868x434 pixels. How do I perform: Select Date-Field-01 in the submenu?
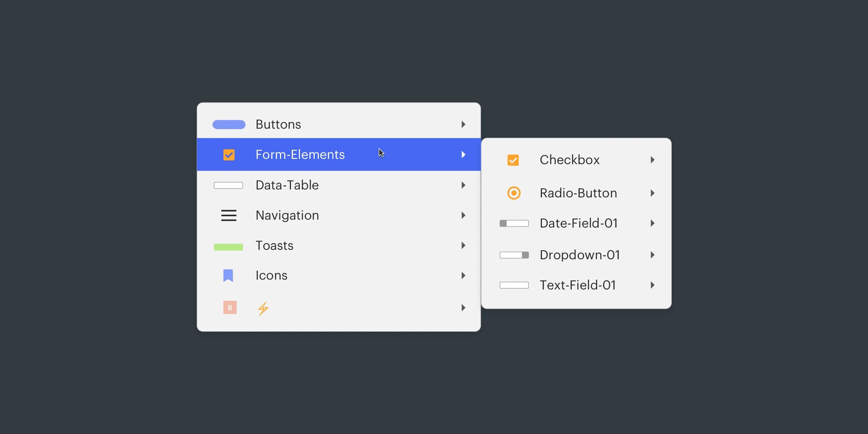click(576, 223)
